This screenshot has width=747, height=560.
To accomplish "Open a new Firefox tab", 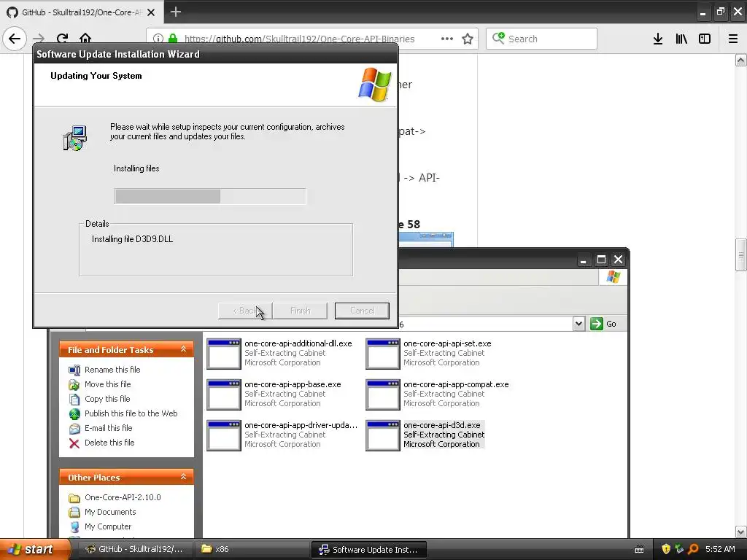I will click(x=176, y=12).
